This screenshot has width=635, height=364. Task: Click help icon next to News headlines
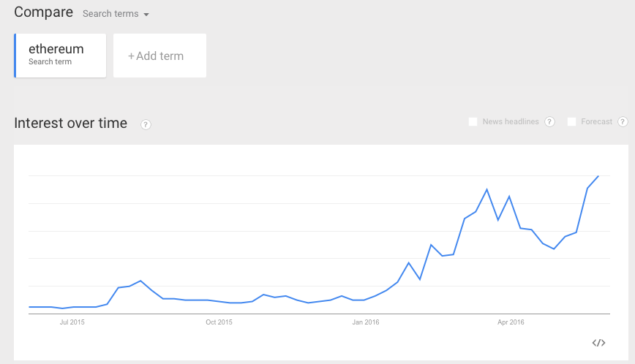(x=549, y=122)
